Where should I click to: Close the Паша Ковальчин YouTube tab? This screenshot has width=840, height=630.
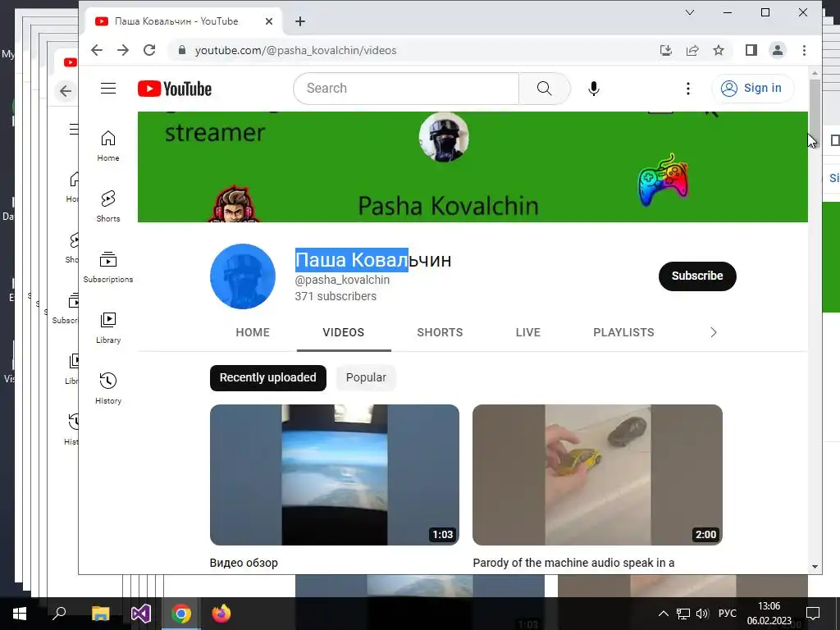tap(269, 21)
